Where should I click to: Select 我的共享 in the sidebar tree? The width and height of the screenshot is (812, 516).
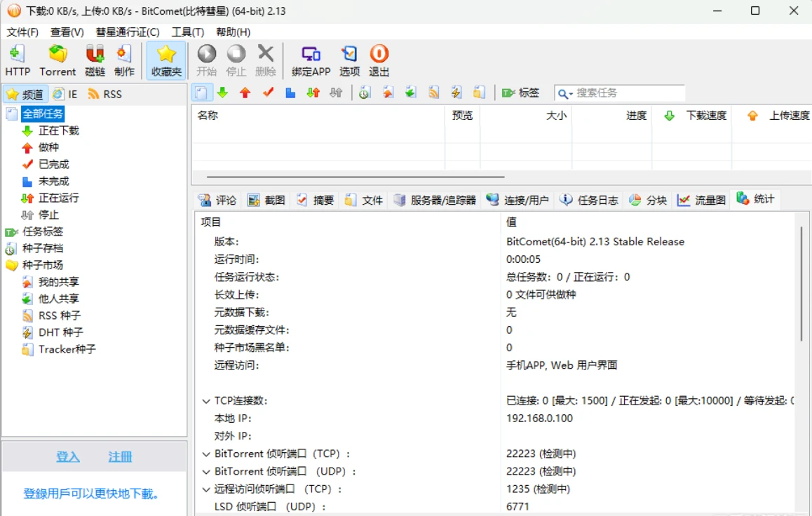click(58, 282)
